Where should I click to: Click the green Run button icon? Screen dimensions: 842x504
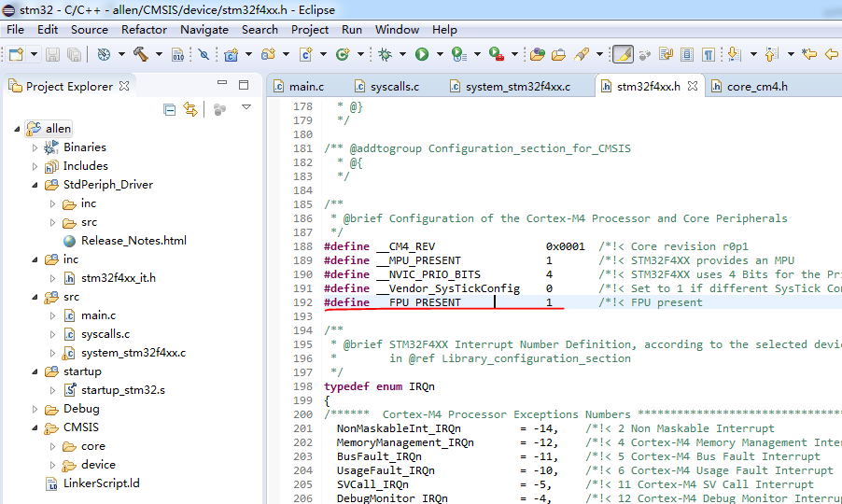[x=422, y=54]
